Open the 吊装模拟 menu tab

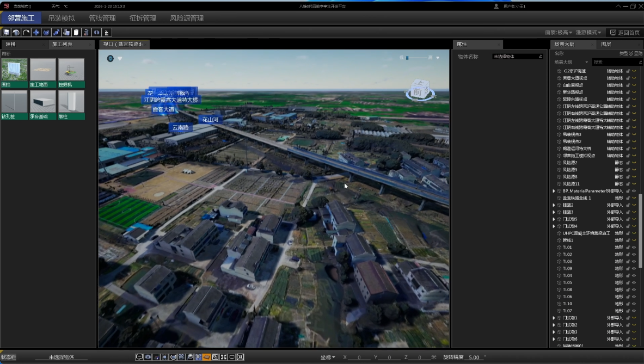coord(62,18)
